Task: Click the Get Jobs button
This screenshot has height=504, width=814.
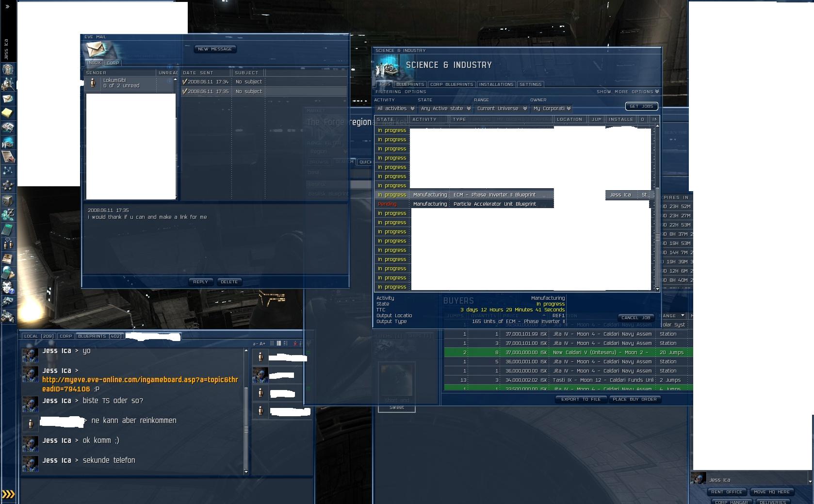Action: [641, 106]
